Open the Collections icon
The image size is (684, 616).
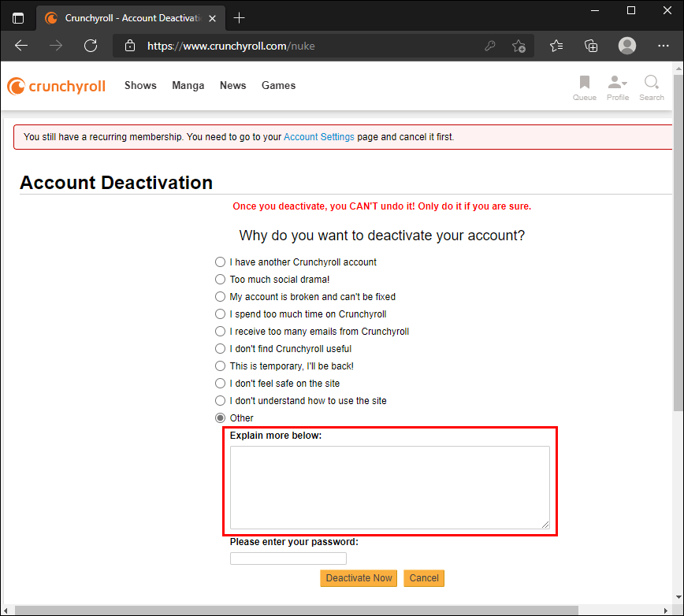[x=591, y=46]
